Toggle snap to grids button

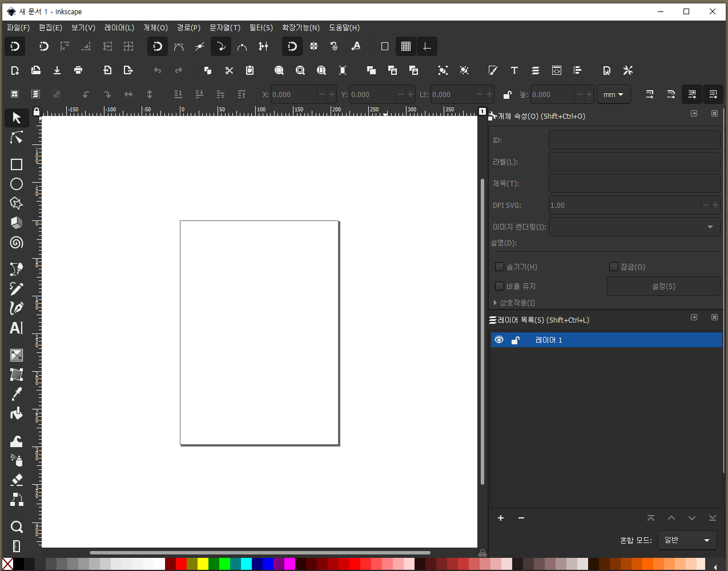[x=406, y=46]
